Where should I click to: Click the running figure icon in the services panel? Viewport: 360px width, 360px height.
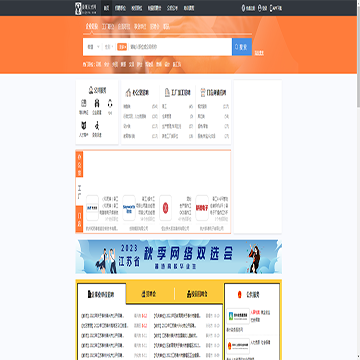(x=97, y=126)
